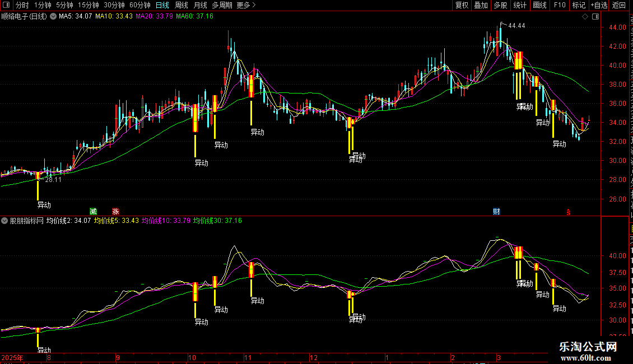
Task: Open the 多股 multi-stock view
Action: [500, 5]
